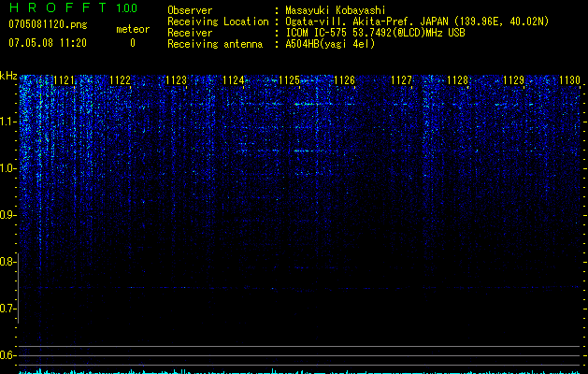Click the 1126 time marker
Viewport: 588px width, 374px height.
345,80
